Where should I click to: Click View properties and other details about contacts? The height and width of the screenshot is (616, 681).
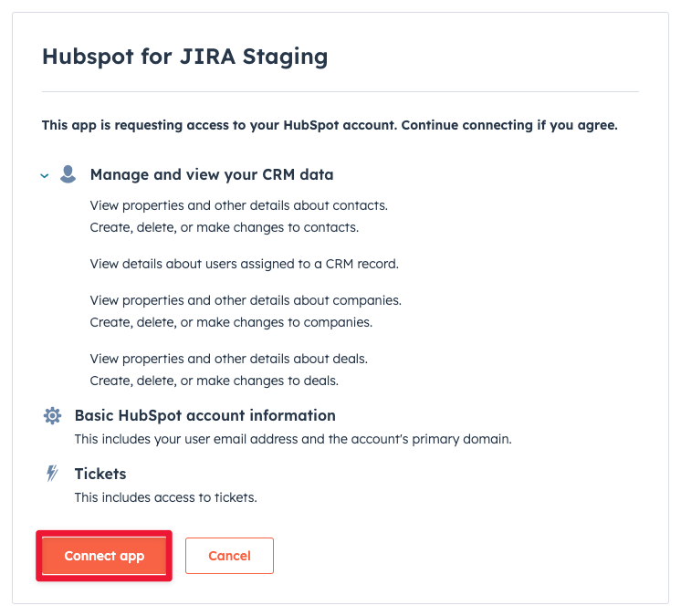[x=239, y=205]
